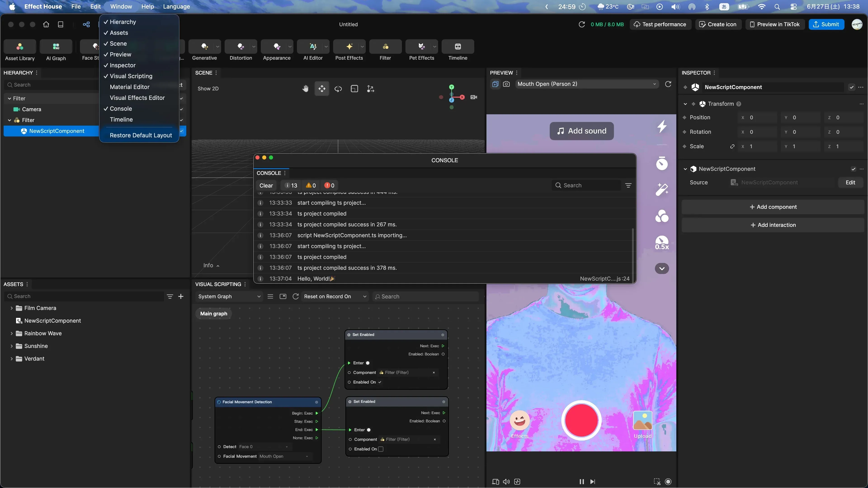Open System Graph dropdown
The height and width of the screenshot is (488, 868).
pos(229,296)
